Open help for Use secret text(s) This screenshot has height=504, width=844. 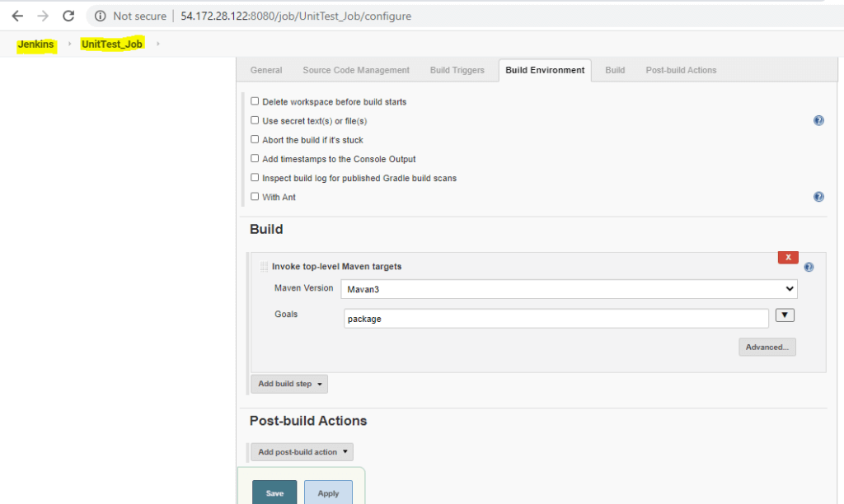coord(818,120)
